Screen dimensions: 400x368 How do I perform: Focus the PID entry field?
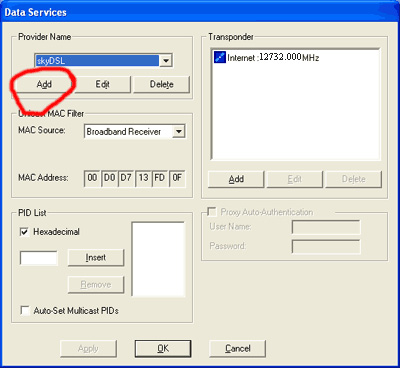(x=39, y=258)
